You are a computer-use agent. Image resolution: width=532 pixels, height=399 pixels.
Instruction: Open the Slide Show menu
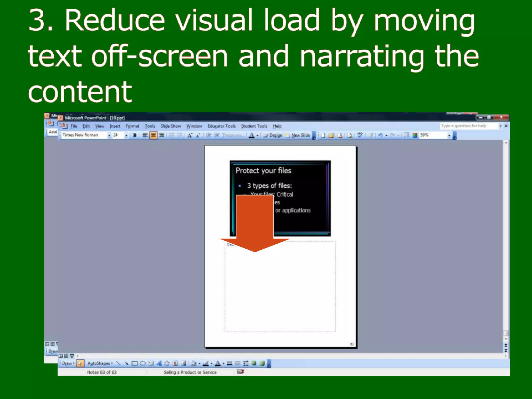170,126
